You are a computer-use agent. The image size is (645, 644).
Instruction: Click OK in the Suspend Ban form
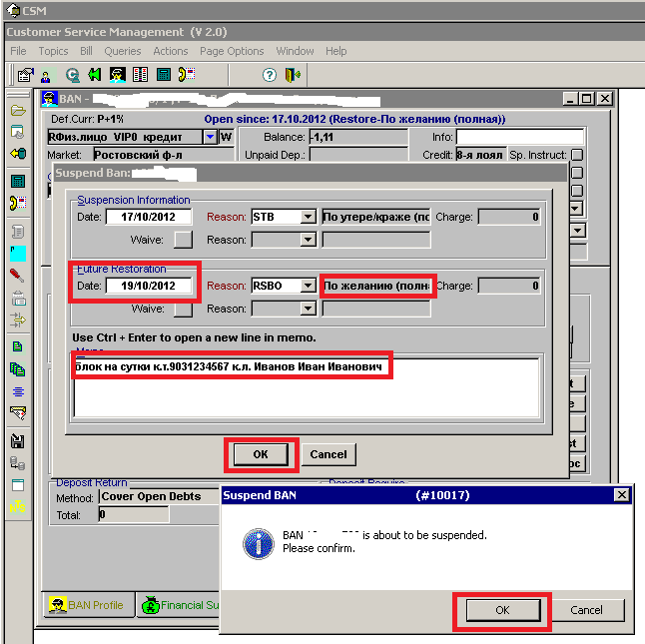(261, 454)
